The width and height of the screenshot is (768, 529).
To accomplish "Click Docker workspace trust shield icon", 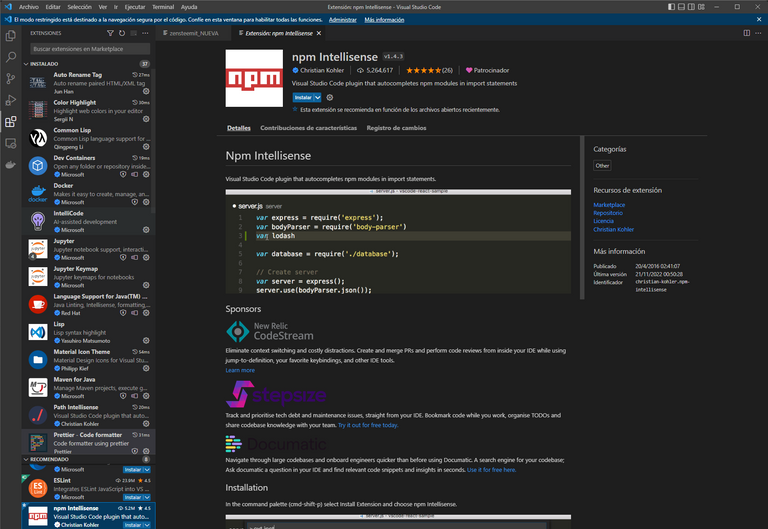I will (135, 202).
